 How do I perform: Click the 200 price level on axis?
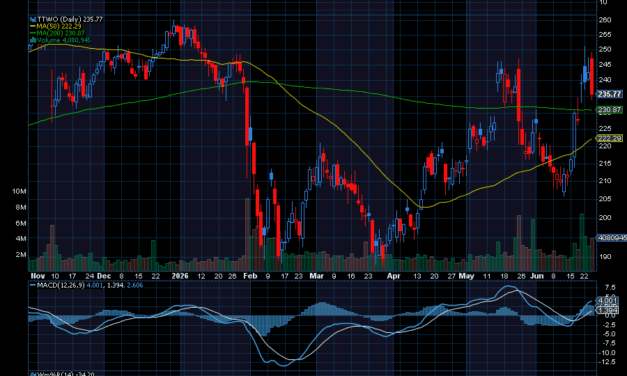click(605, 218)
